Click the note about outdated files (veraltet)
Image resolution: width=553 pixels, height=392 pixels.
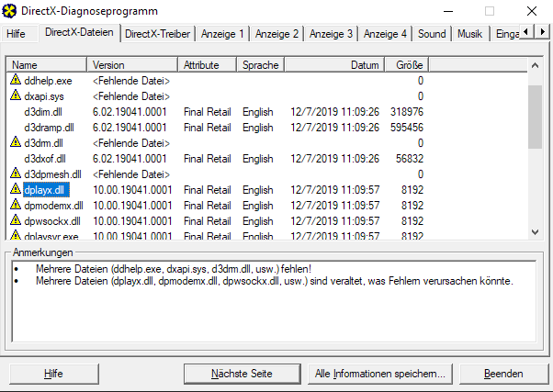coord(275,281)
